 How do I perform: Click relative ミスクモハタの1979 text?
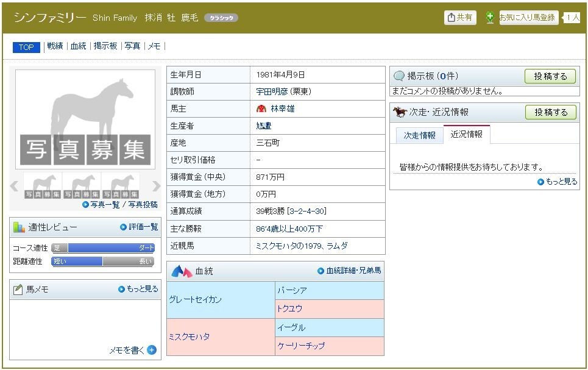coord(289,246)
